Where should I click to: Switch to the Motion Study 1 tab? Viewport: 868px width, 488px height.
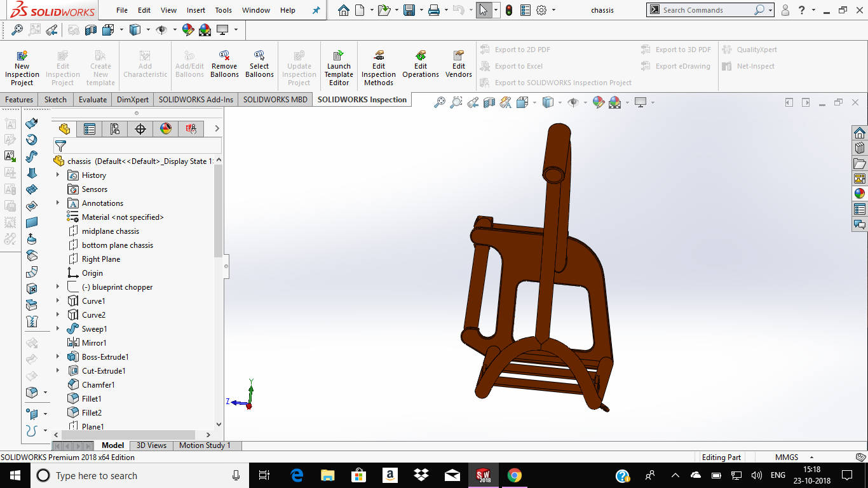pyautogui.click(x=205, y=445)
